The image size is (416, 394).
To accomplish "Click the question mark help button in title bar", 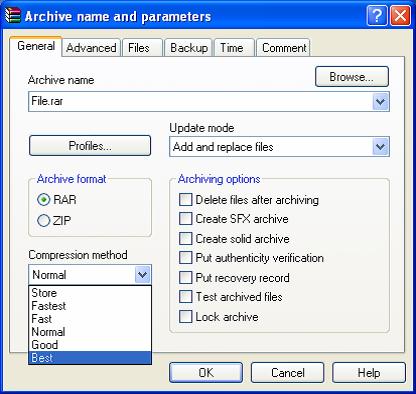I will click(377, 16).
